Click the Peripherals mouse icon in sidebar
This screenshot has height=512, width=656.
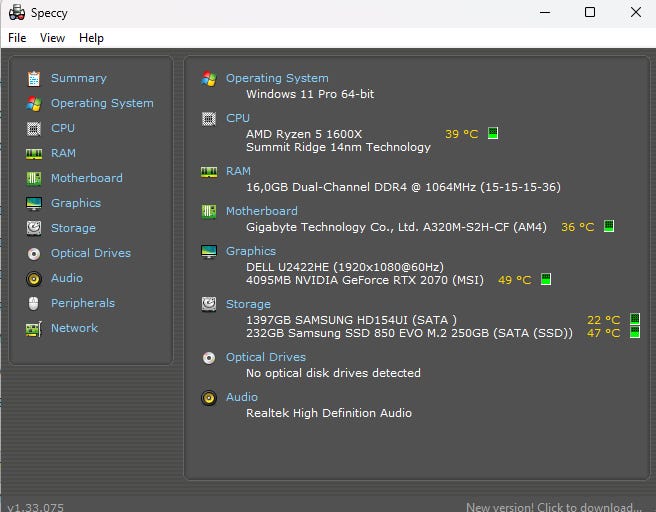coord(34,304)
